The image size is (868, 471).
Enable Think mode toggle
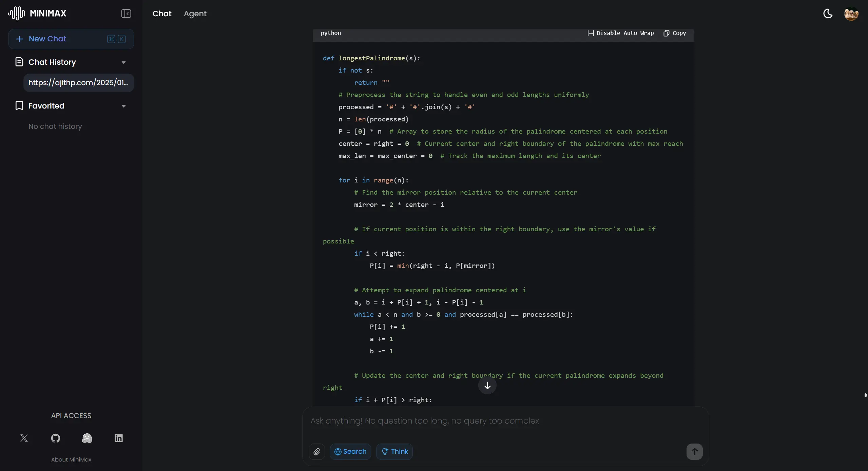coord(394,451)
